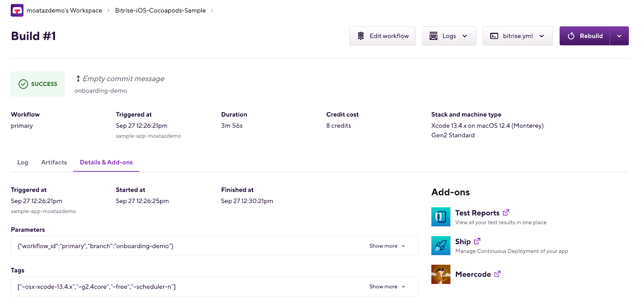Click the Test Reports add-on icon
644x304 pixels.
(441, 217)
